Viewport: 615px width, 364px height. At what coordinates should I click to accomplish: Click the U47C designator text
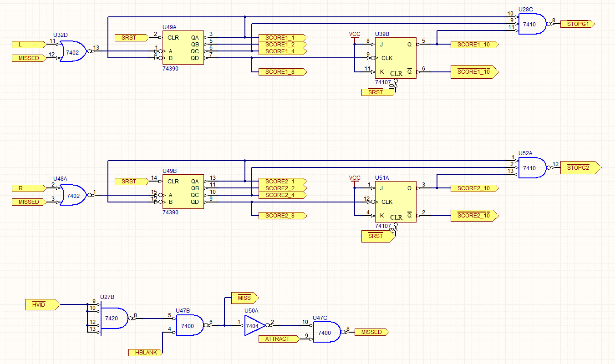click(320, 318)
